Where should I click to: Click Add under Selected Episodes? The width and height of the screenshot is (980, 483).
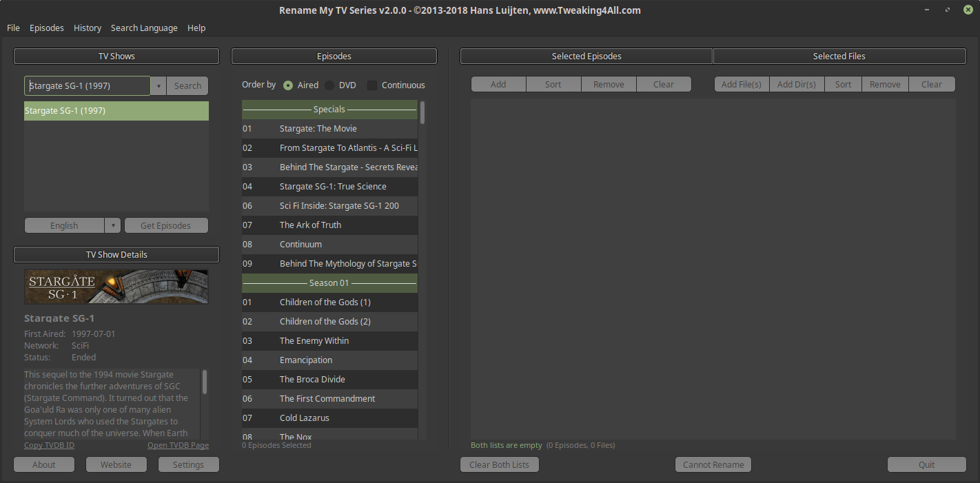pyautogui.click(x=498, y=84)
